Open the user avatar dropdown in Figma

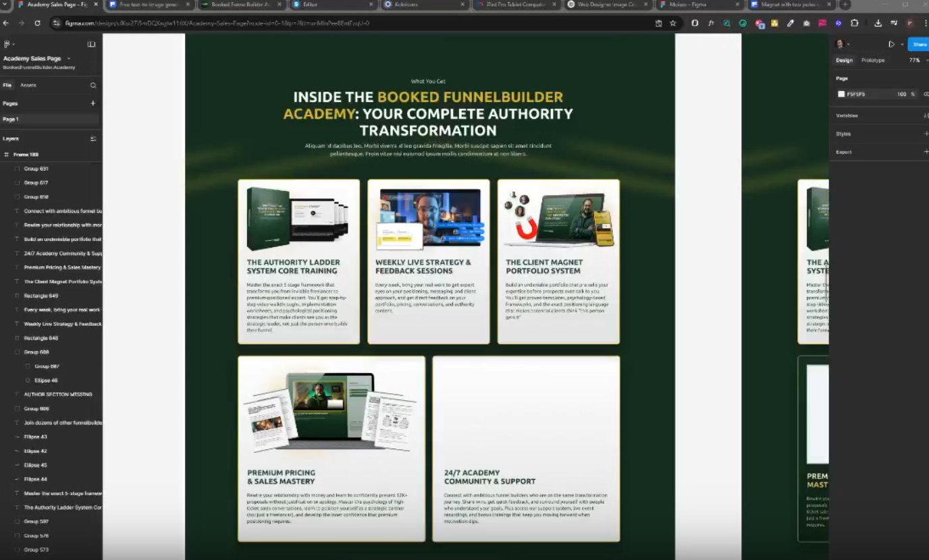843,45
